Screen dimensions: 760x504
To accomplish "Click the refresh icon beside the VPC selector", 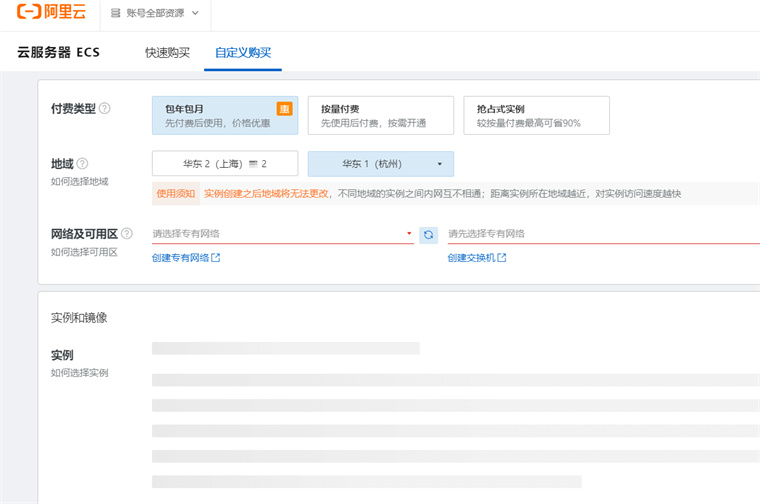I will pyautogui.click(x=429, y=234).
